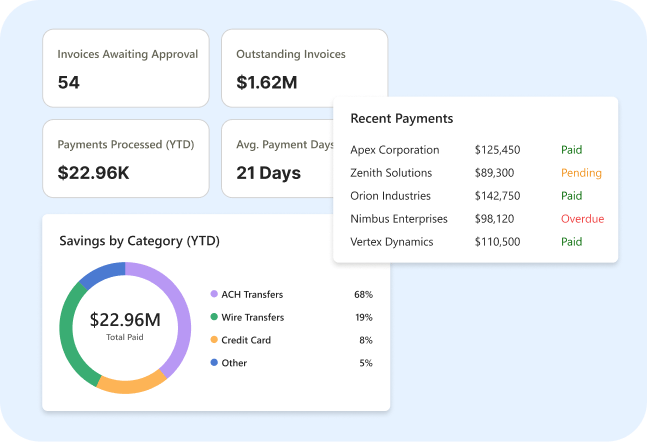This screenshot has height=442, width=647.
Task: Click the $125,450 amount
Action: tap(497, 150)
